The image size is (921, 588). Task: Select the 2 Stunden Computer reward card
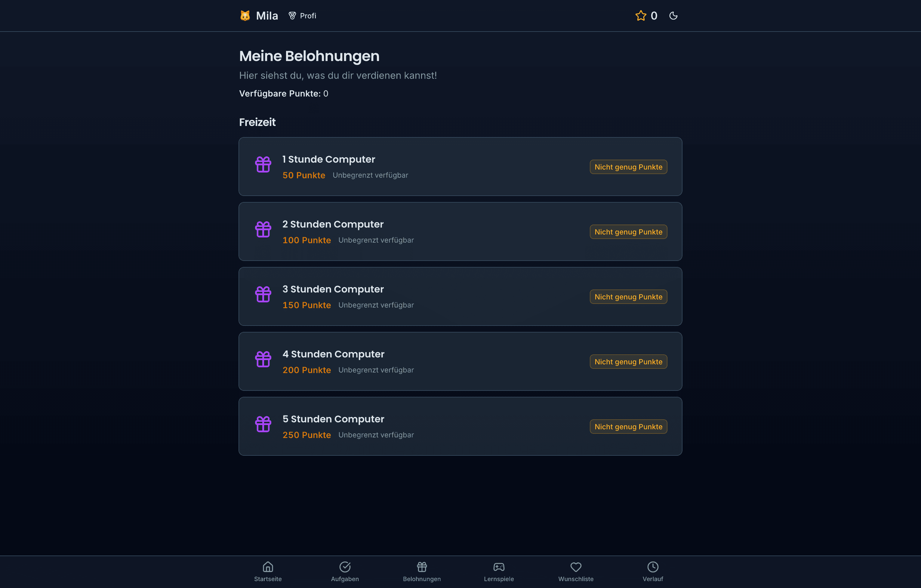click(x=460, y=232)
